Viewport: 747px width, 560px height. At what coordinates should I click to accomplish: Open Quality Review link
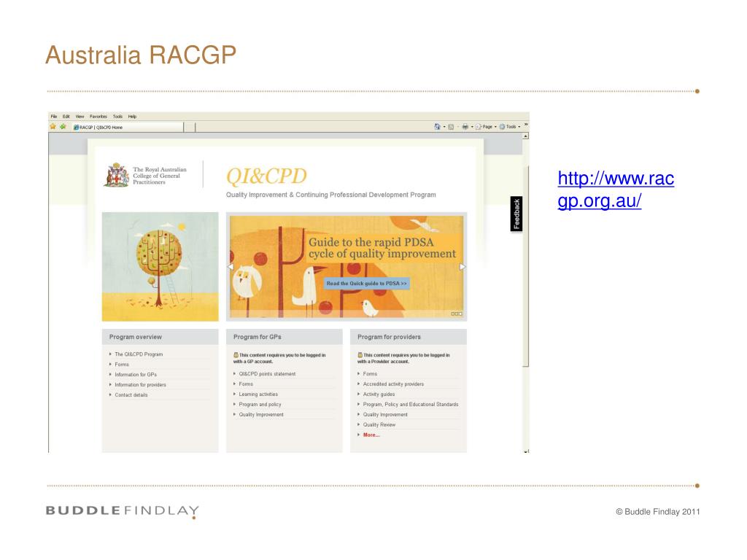379,425
